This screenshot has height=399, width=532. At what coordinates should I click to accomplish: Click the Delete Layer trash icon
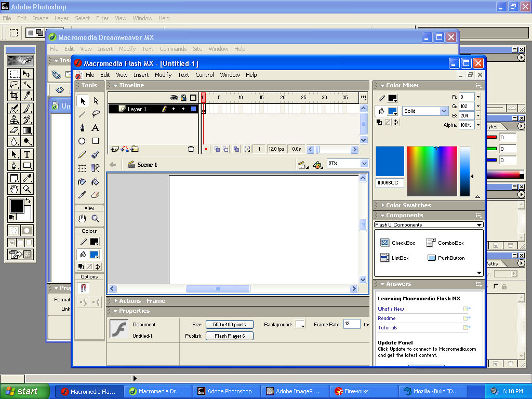pyautogui.click(x=191, y=149)
